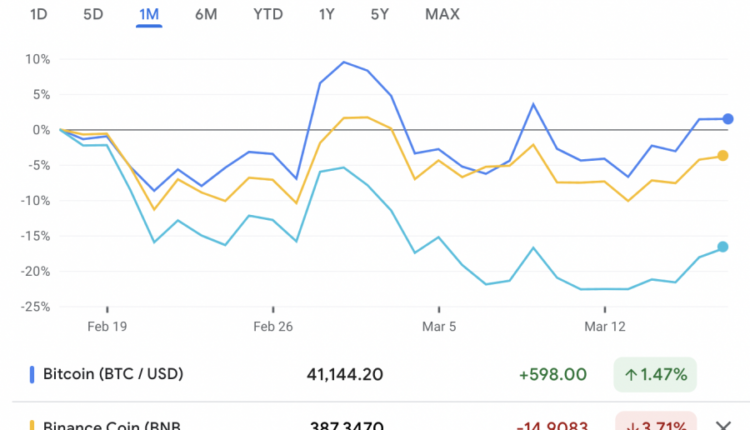Select the 1Y time range

click(x=327, y=14)
